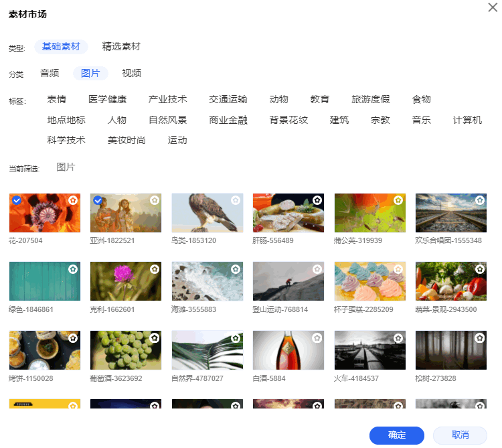Uncheck the selected 亚洲-1822521 image
This screenshot has height=448, width=502.
coord(98,200)
